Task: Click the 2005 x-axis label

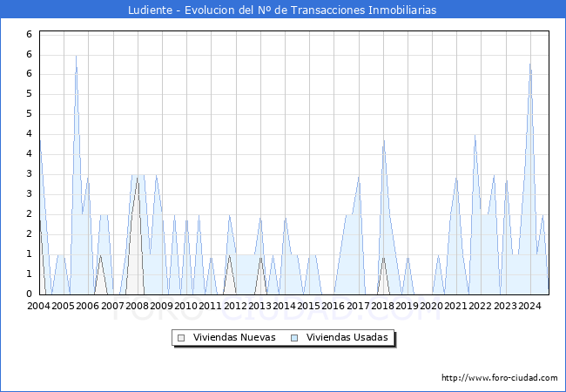Action: 63,306
